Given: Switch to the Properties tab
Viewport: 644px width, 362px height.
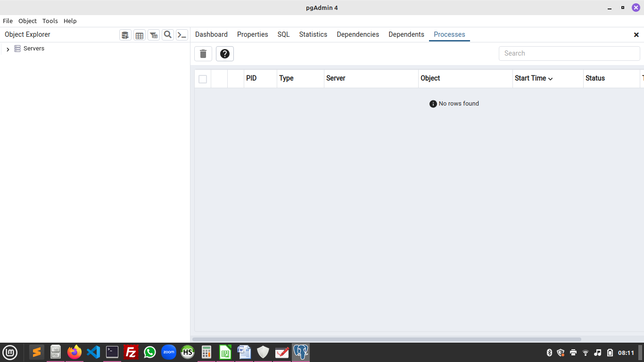Looking at the screenshot, I should [x=253, y=34].
